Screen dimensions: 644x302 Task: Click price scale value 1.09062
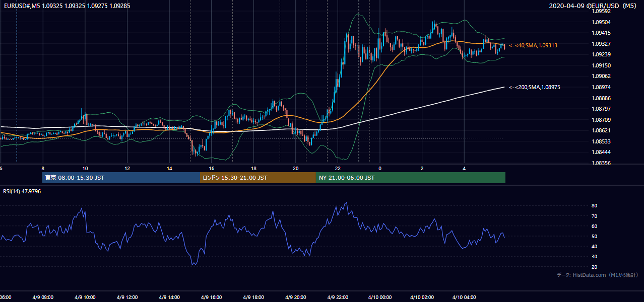[602, 76]
